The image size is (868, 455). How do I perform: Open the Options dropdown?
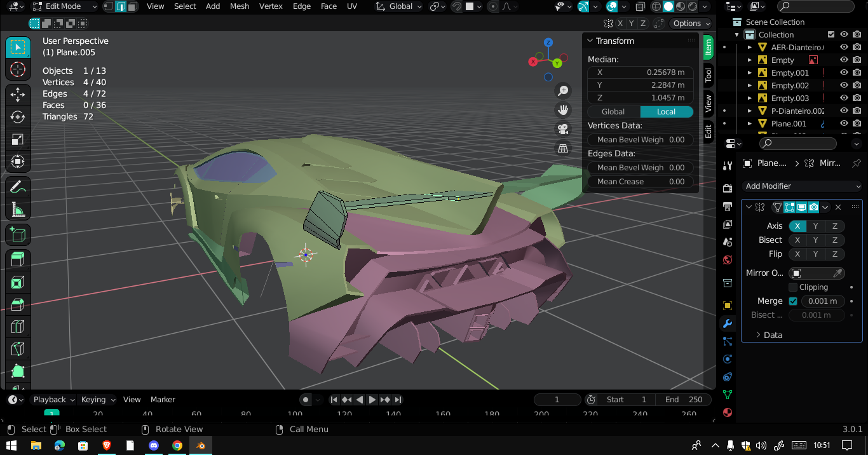(691, 24)
